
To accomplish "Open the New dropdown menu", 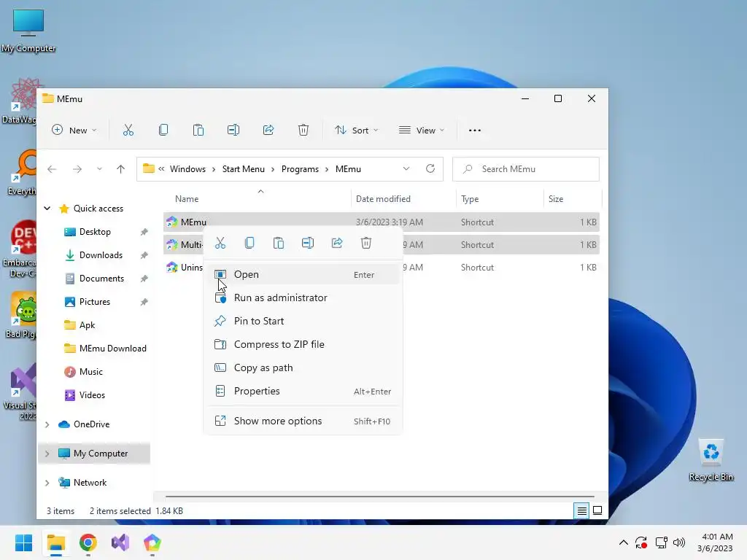I will [74, 131].
